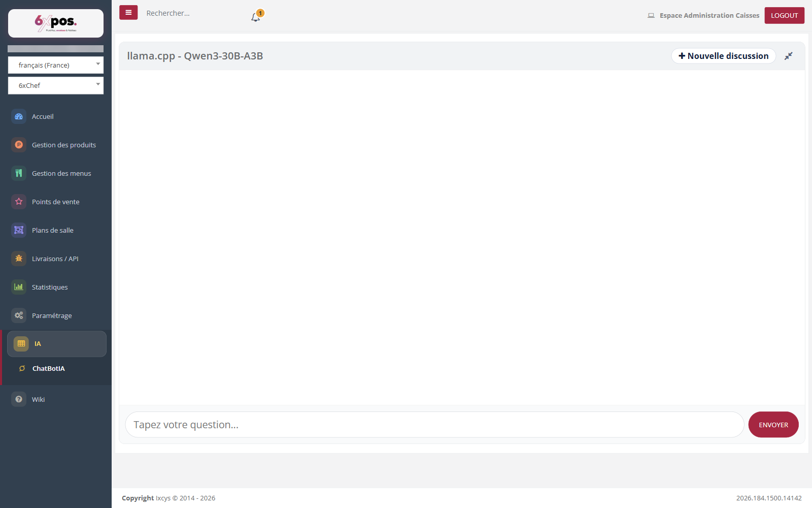Start a Nouvelle discussion

tap(723, 56)
